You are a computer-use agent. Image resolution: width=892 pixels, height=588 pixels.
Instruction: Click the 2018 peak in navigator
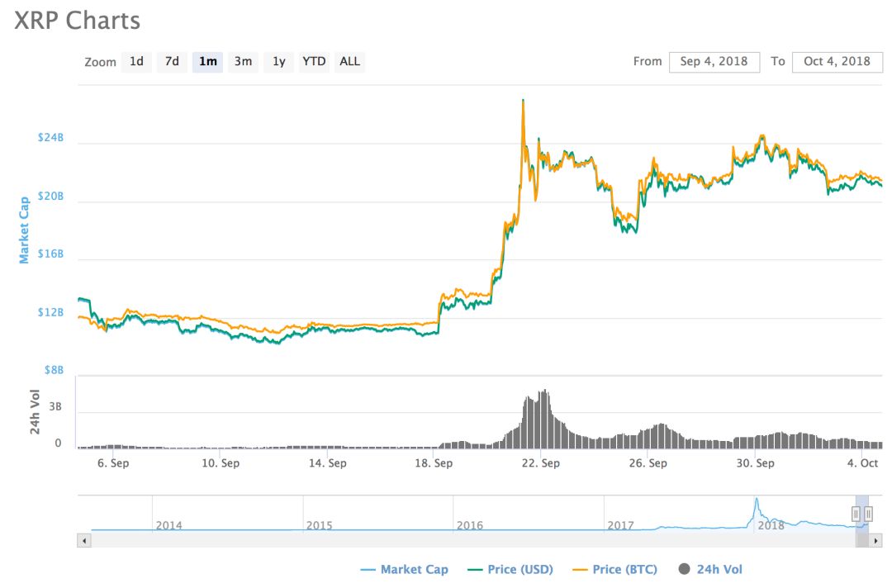tap(757, 500)
